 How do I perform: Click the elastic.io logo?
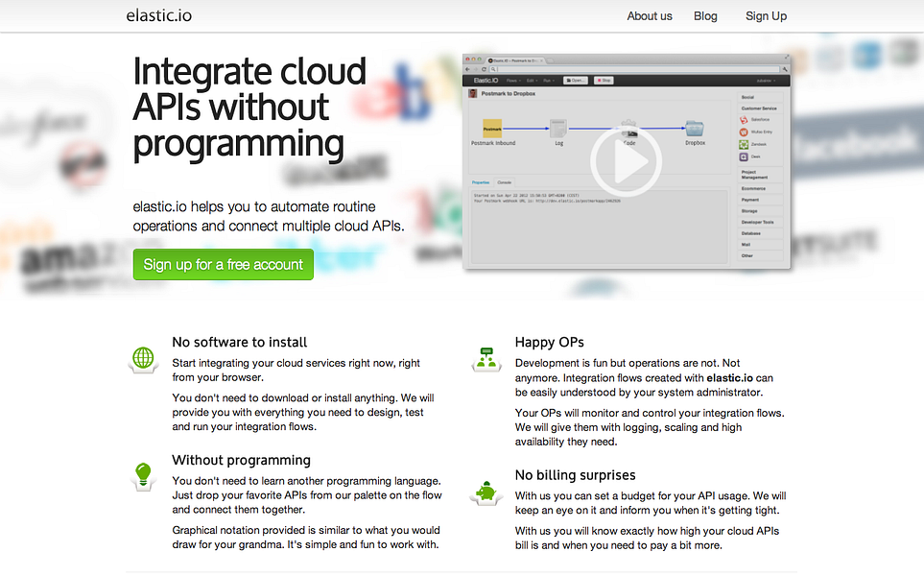pyautogui.click(x=159, y=15)
